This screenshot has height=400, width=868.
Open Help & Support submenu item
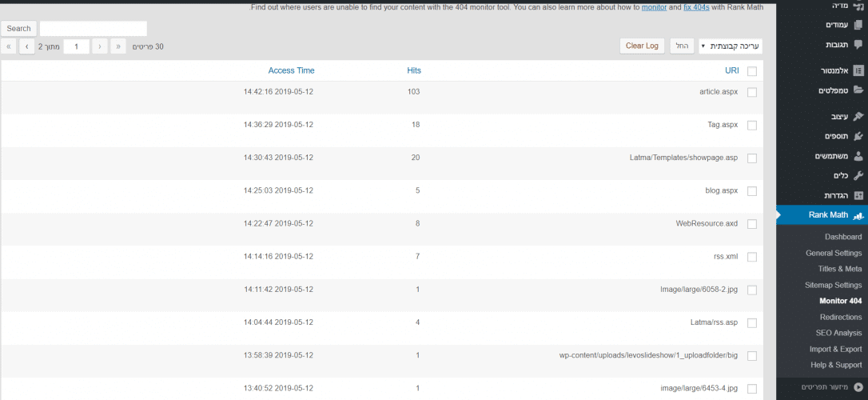click(836, 365)
